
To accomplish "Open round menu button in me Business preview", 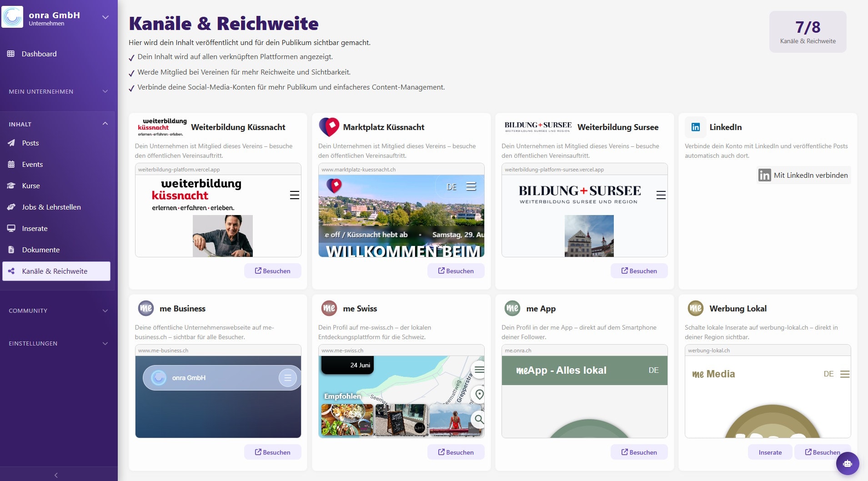I will [x=288, y=377].
